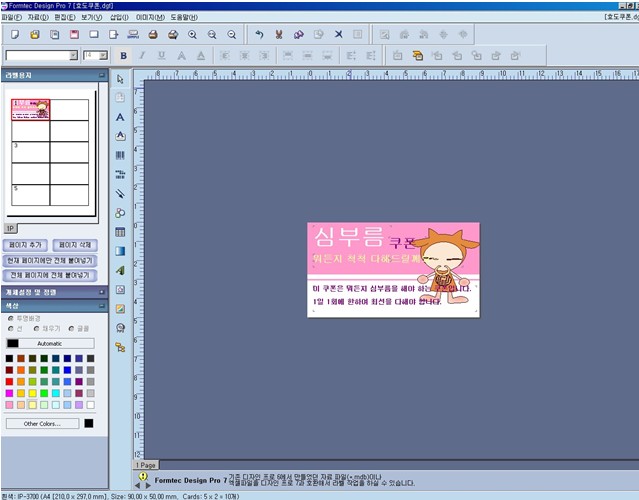Open the 파일(F) menu

click(x=11, y=17)
